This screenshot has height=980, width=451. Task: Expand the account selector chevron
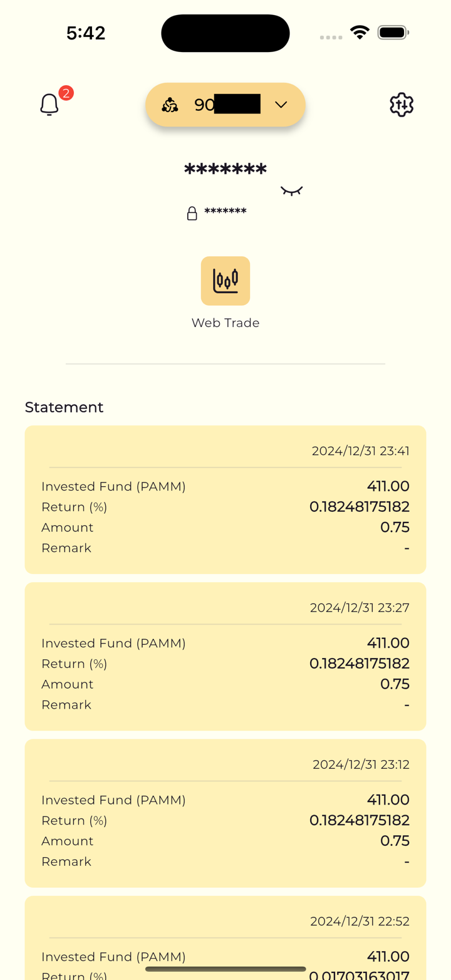(281, 105)
